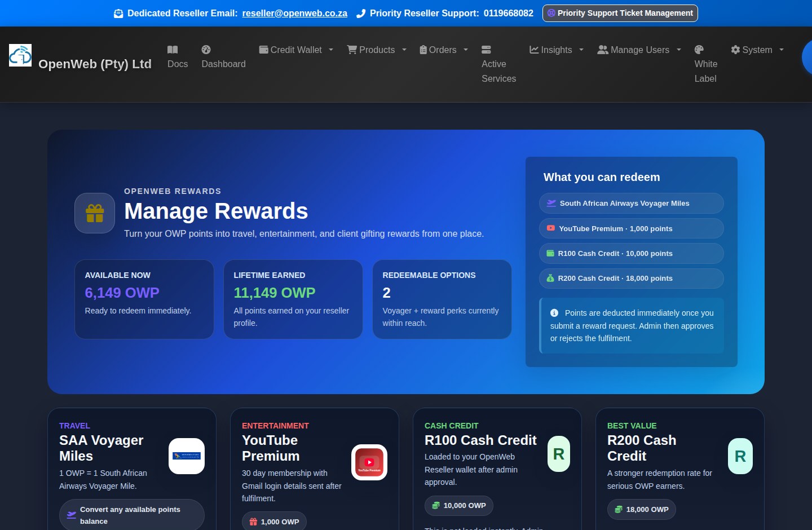Image resolution: width=812 pixels, height=530 pixels.
Task: Open the Credit Wallet menu
Action: [x=296, y=50]
